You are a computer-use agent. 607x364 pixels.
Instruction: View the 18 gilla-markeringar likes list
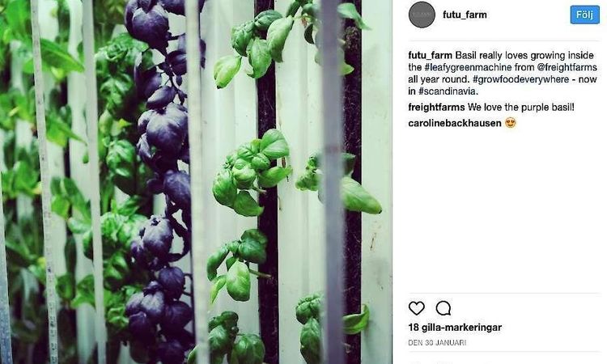coord(455,328)
